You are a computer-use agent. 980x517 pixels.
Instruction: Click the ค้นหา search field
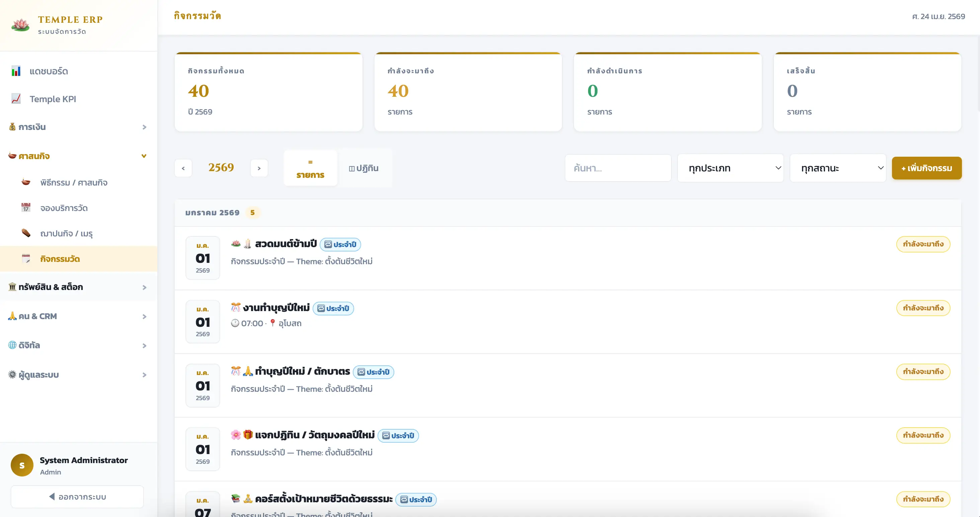(618, 168)
